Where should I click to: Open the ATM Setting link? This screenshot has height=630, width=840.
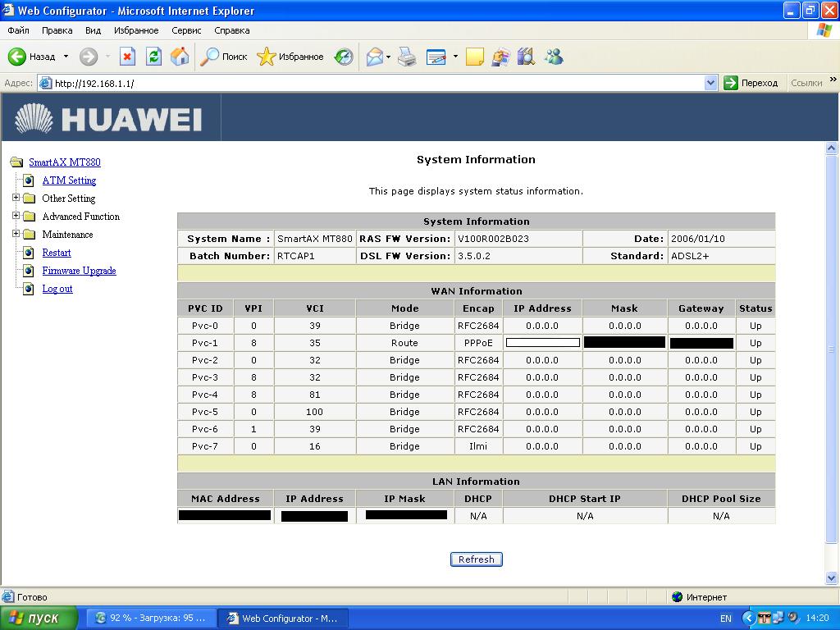click(x=69, y=180)
